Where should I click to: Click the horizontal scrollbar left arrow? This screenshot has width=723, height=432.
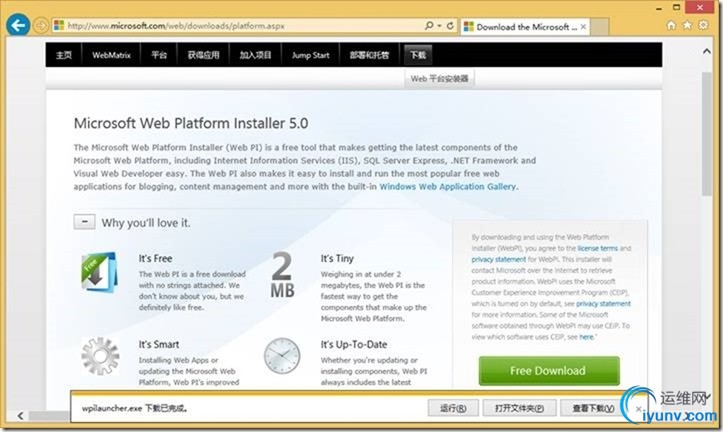pos(20,415)
